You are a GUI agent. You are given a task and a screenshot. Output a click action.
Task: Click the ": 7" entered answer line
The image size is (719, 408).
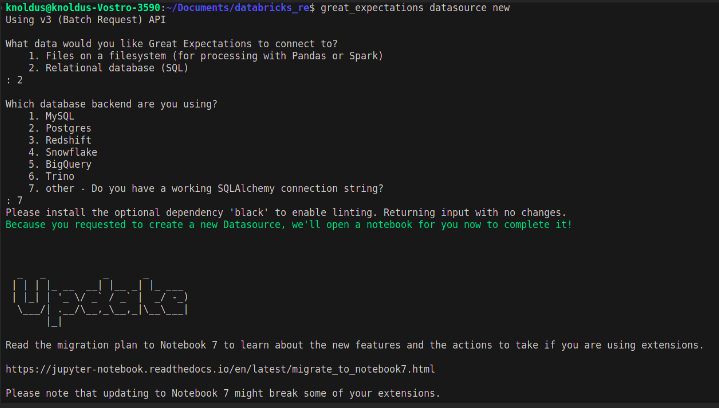point(13,200)
